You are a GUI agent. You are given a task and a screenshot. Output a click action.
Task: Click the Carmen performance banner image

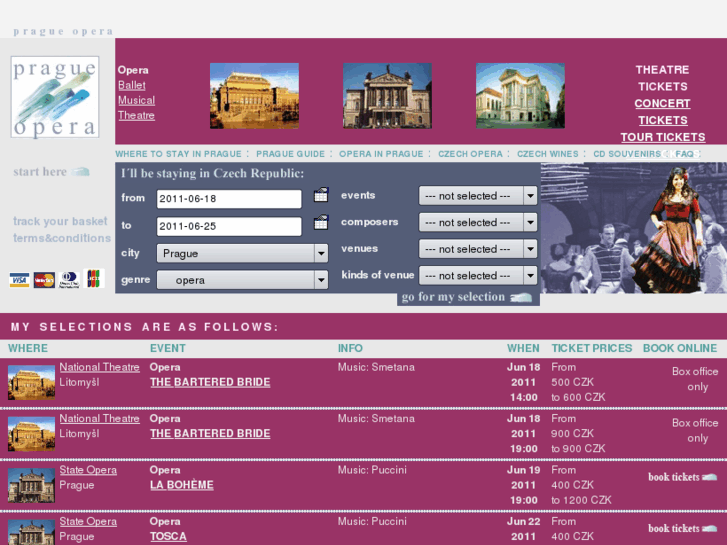click(x=634, y=228)
